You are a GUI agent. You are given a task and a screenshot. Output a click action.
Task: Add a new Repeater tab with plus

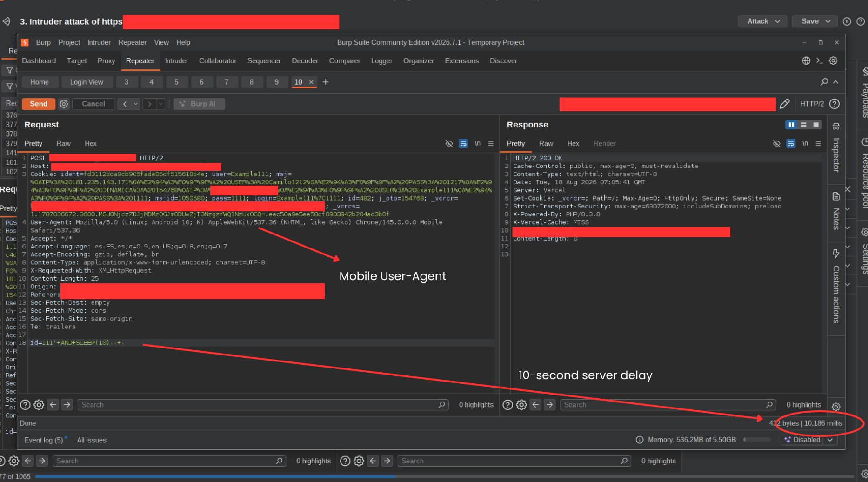click(x=326, y=82)
